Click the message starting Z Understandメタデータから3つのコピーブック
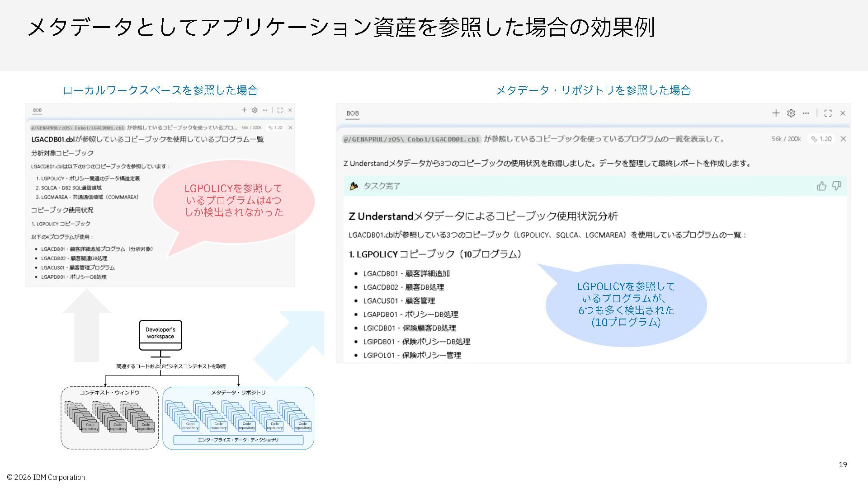This screenshot has width=868, height=488. point(547,164)
